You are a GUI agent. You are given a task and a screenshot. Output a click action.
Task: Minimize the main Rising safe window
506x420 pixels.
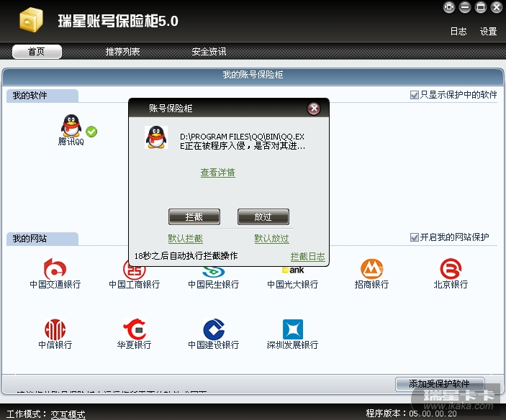[465, 7]
